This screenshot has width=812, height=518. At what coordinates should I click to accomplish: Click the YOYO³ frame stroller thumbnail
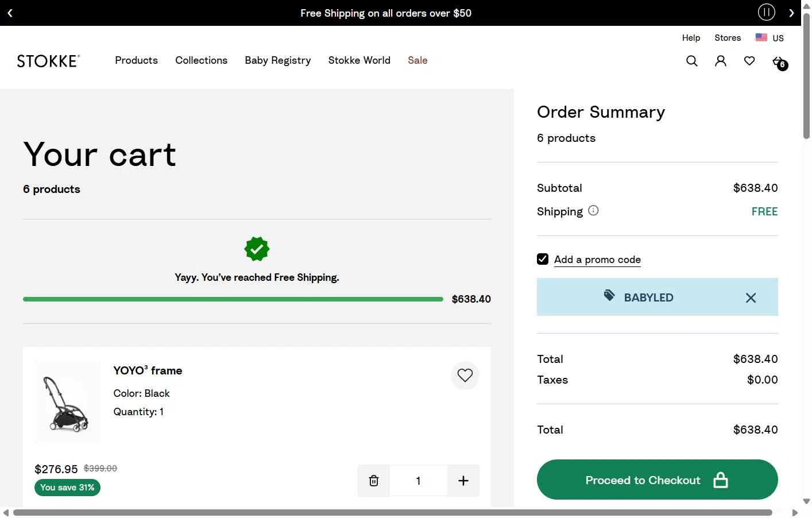click(x=67, y=402)
